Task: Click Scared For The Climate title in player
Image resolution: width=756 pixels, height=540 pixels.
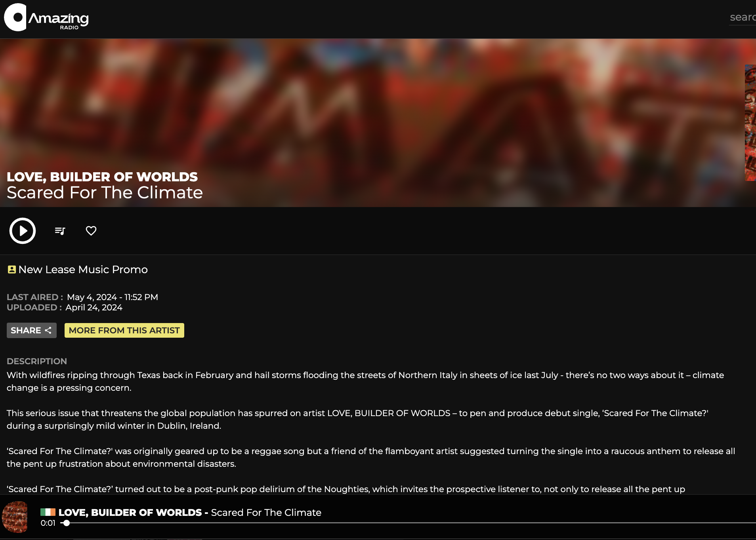Action: pyautogui.click(x=266, y=512)
